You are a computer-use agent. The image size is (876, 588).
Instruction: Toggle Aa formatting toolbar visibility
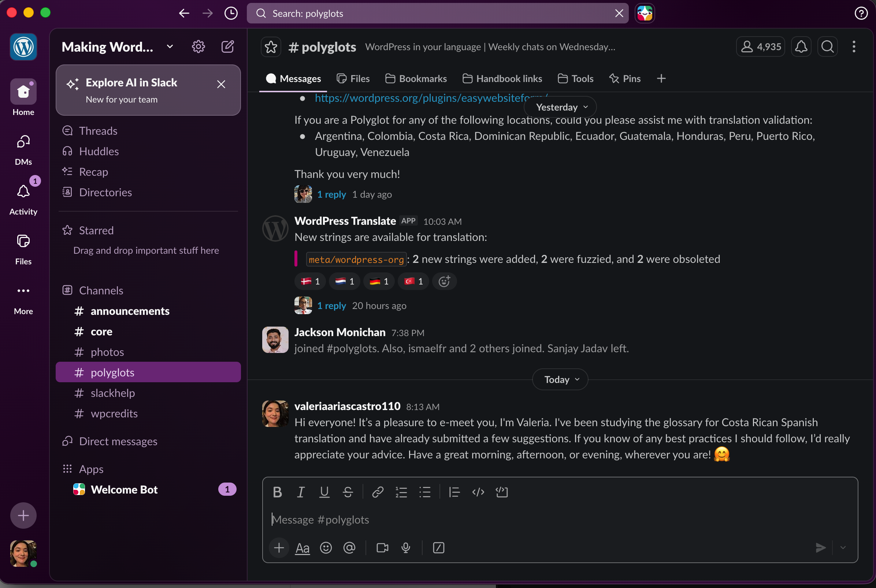[x=302, y=548]
